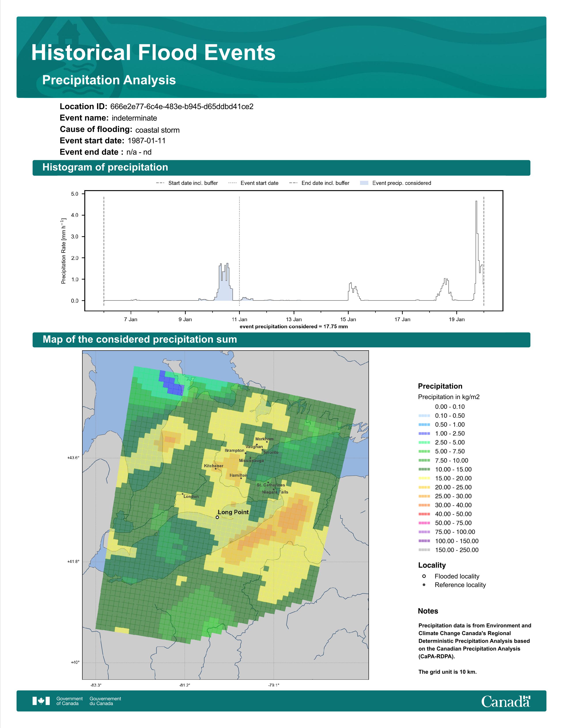Click the blue grid cells near Georgian Bay

172,384
